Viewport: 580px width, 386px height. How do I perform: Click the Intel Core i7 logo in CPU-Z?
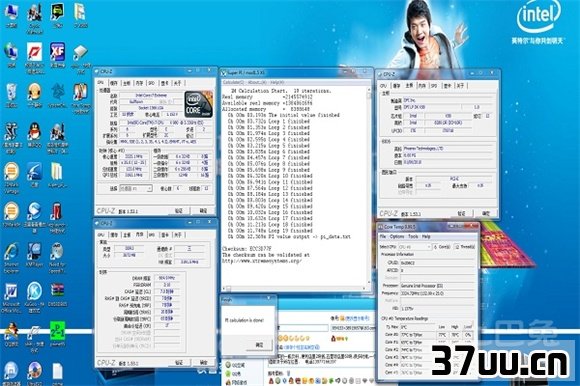click(199, 104)
